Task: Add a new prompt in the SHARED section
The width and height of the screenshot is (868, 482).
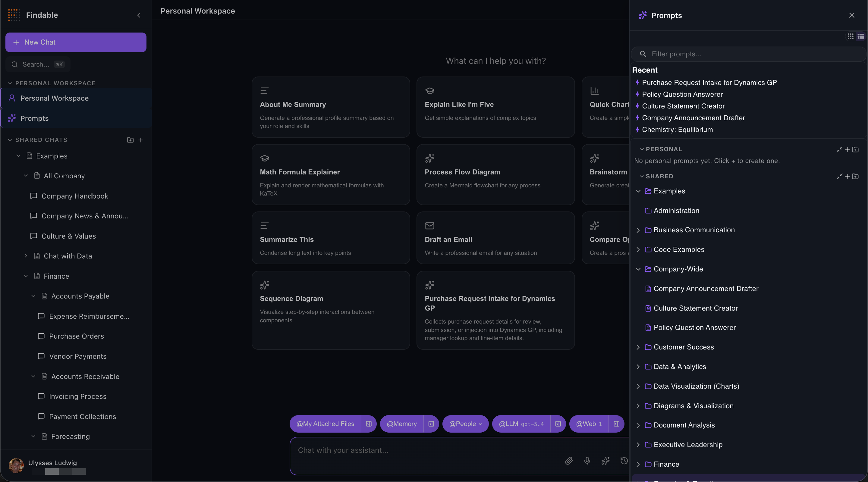Action: point(847,177)
